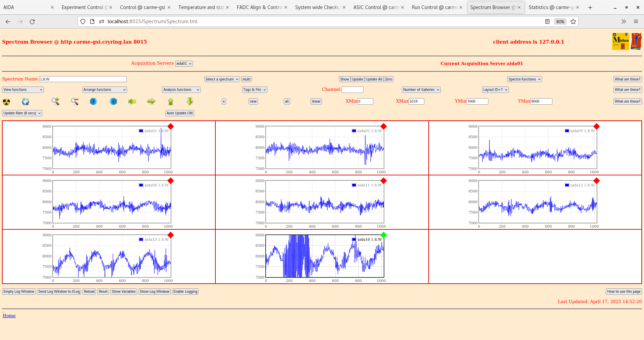Screen dimensions: 644x340
Task: Click the yellow radiation hazard icon
Action: pyautogui.click(x=6, y=102)
